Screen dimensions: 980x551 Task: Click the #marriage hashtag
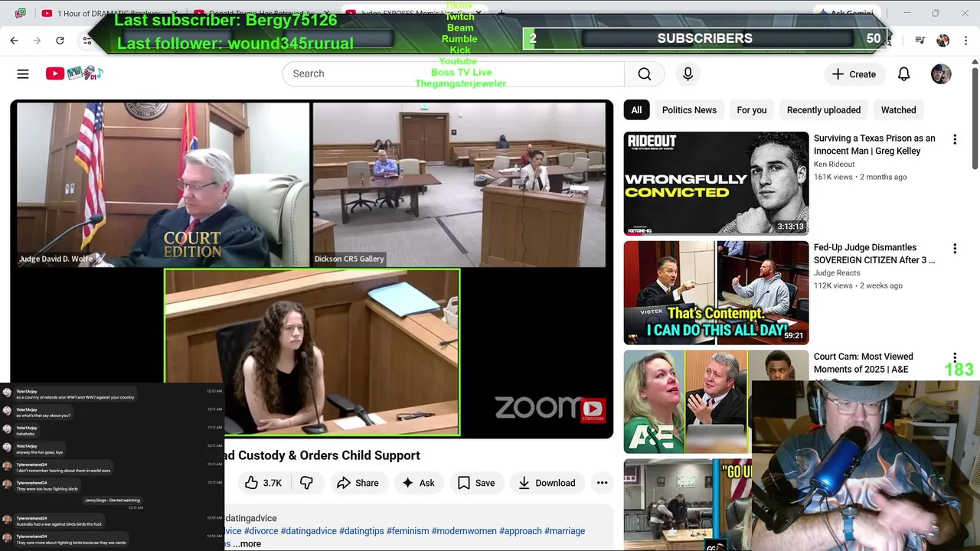pyautogui.click(x=565, y=531)
